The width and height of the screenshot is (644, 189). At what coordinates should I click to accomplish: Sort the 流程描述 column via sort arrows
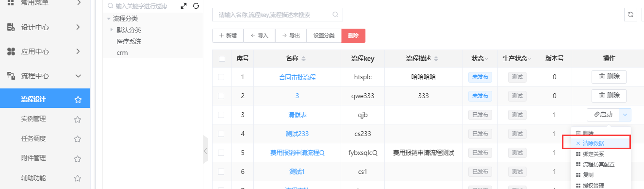tap(436, 59)
